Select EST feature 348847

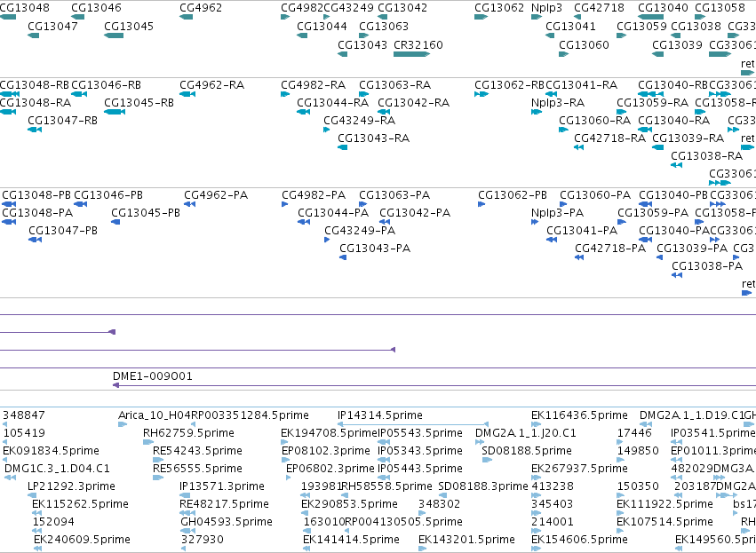tap(24, 415)
